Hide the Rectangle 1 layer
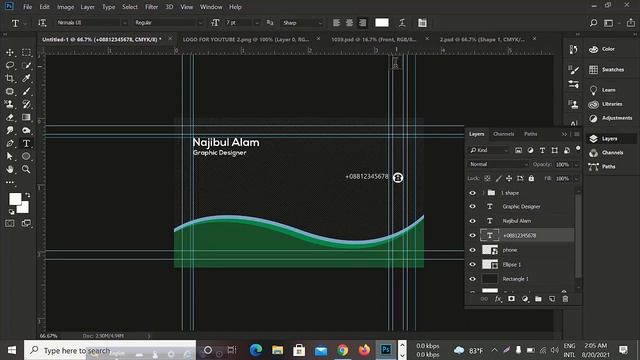The image size is (640, 360). coord(472,279)
